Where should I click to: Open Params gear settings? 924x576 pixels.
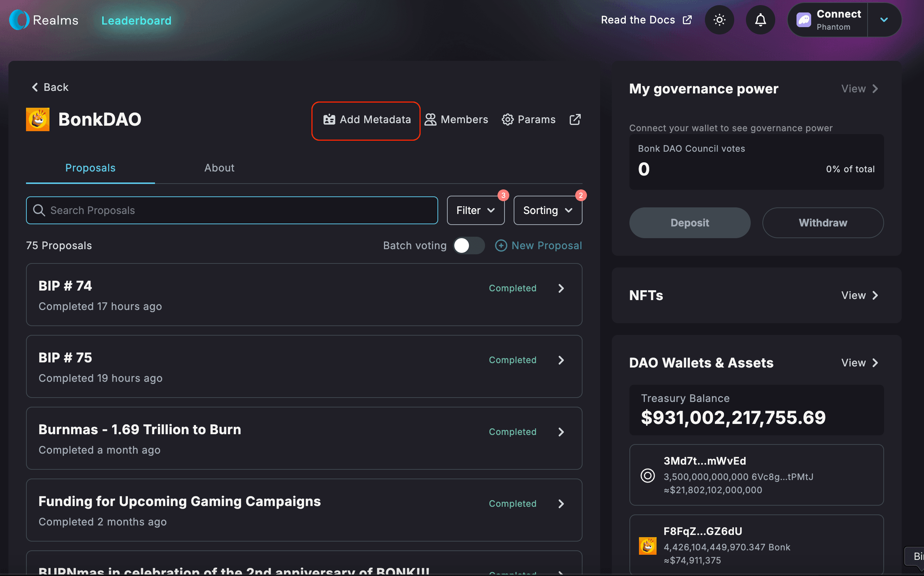click(x=528, y=119)
